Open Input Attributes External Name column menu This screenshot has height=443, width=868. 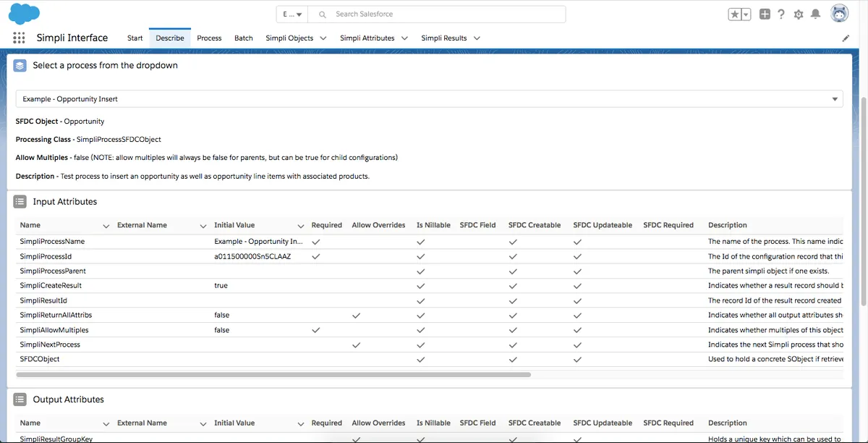point(203,226)
